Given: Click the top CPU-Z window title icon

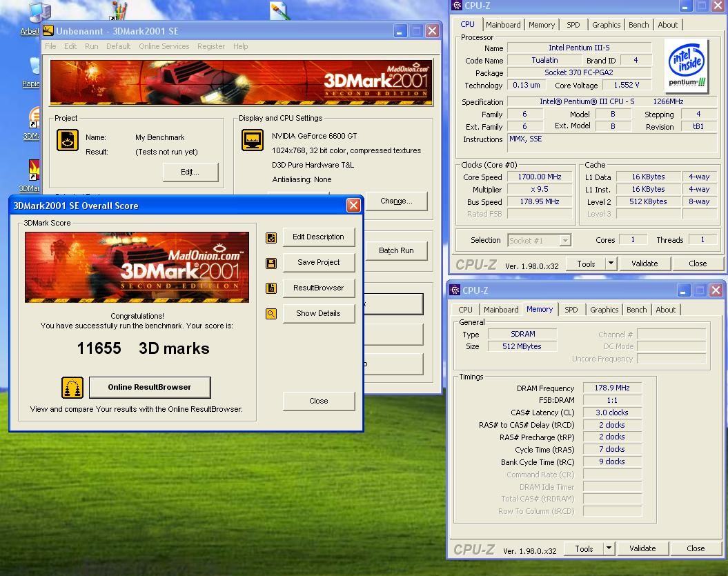Looking at the screenshot, I should [x=457, y=5].
